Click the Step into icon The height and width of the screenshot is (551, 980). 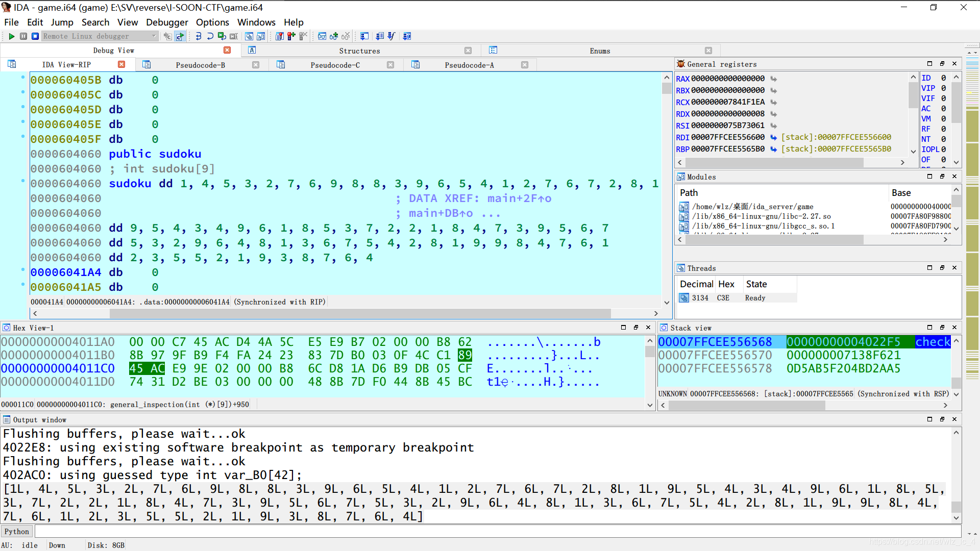tap(198, 36)
